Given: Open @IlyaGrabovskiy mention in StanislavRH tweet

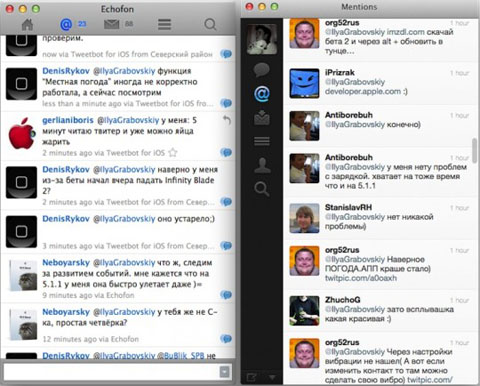Looking at the screenshot, I should pyautogui.click(x=355, y=217).
